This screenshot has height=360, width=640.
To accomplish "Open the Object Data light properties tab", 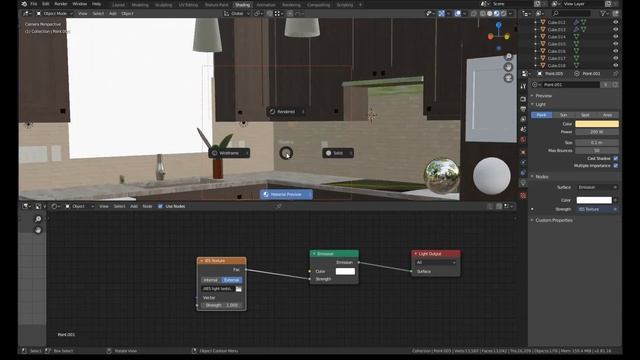I will [523, 183].
